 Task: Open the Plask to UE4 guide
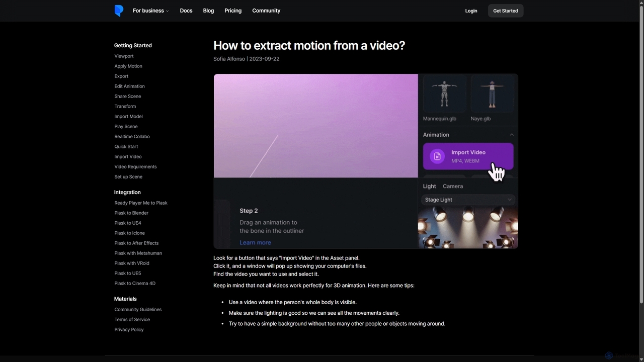click(128, 223)
